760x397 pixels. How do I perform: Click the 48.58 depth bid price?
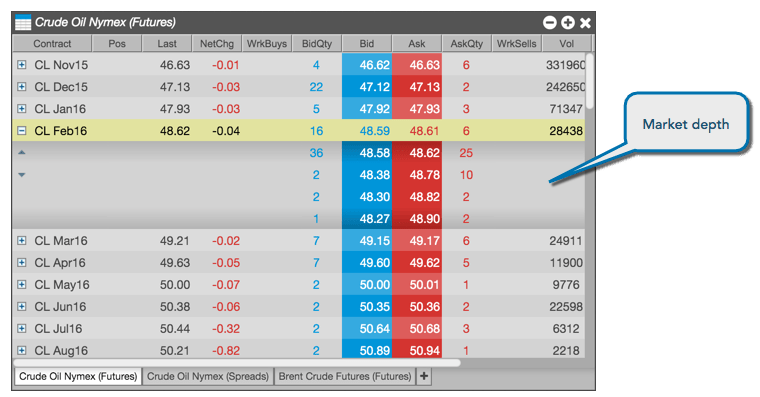click(367, 153)
